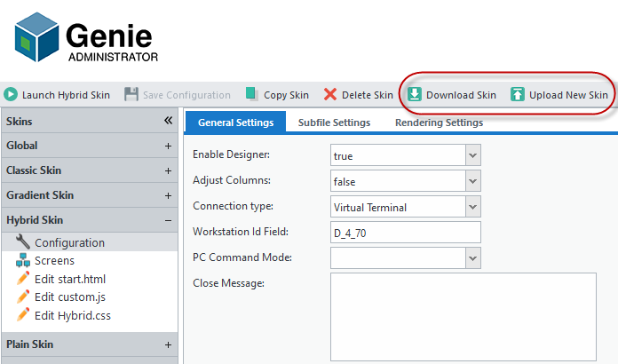Click the Workstation Id Field input
618x364 pixels.
(x=406, y=233)
